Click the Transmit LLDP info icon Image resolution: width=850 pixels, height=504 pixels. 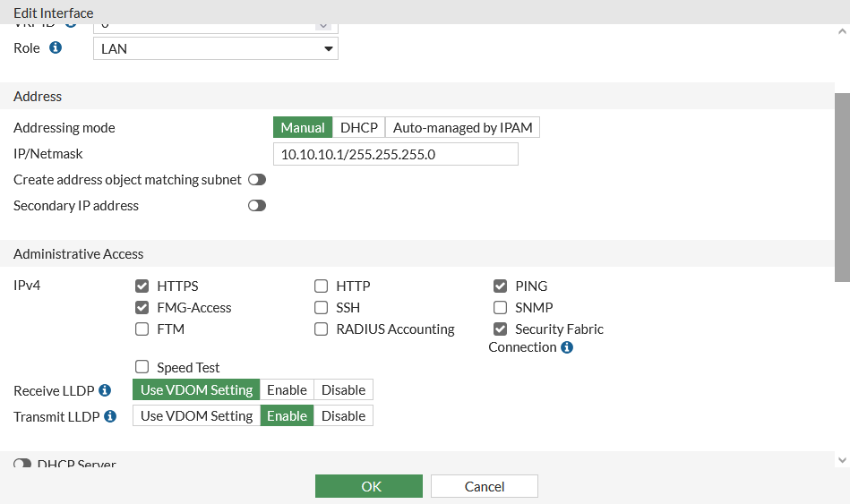[110, 416]
